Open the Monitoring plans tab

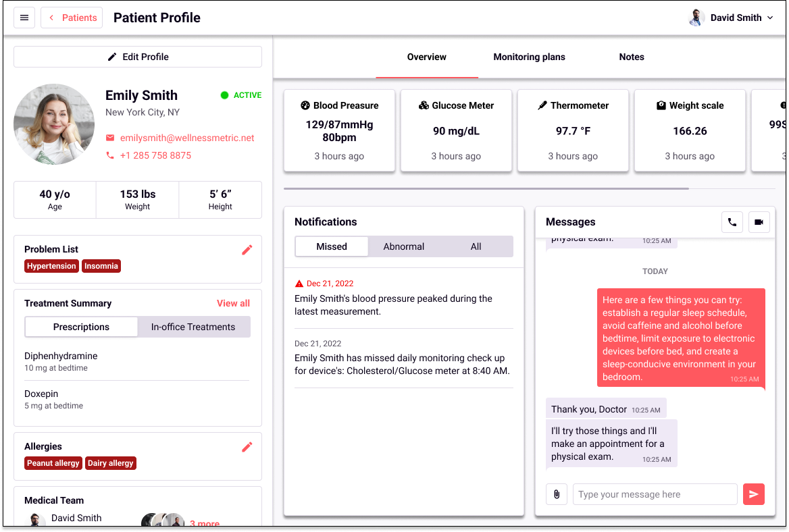(x=529, y=57)
